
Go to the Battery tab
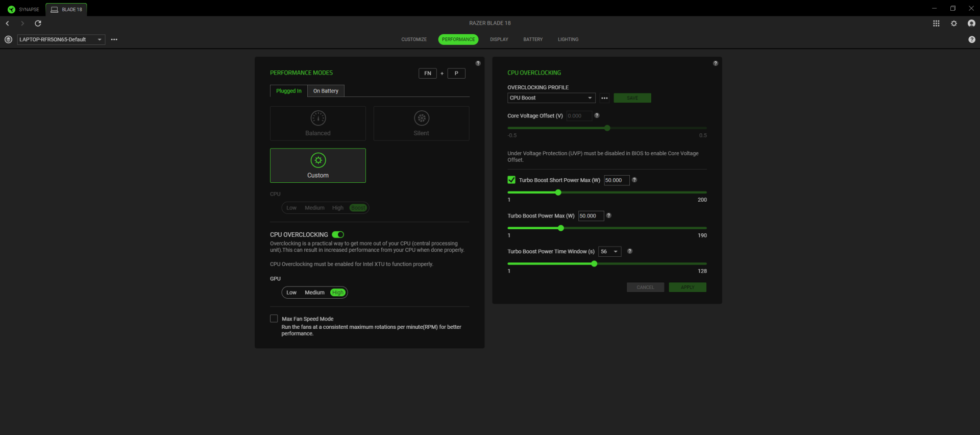pyautogui.click(x=533, y=39)
